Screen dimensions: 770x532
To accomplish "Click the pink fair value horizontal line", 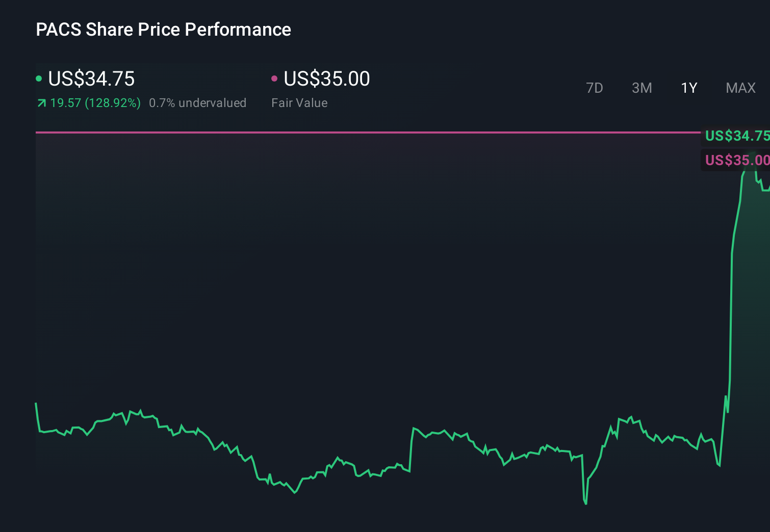I will [357, 132].
